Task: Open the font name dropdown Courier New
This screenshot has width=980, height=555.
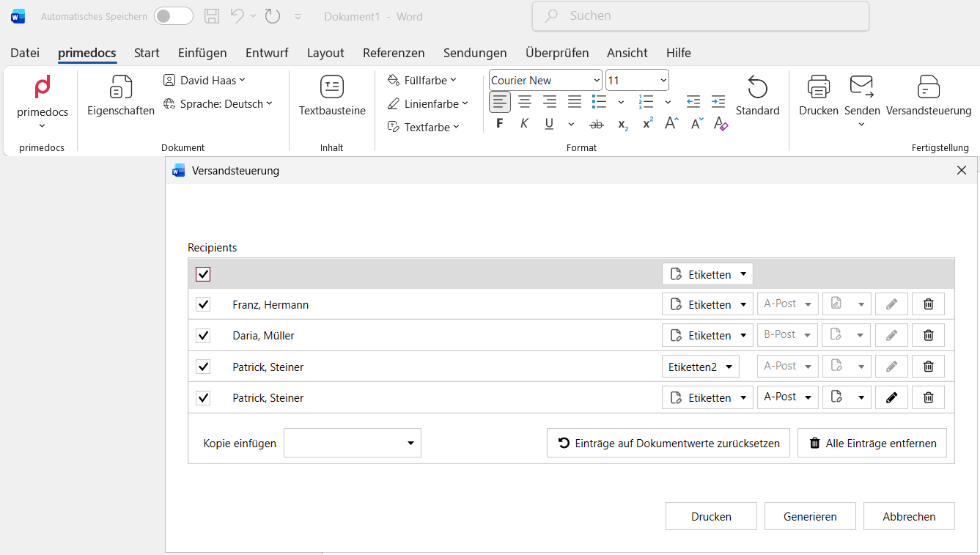Action: [545, 80]
